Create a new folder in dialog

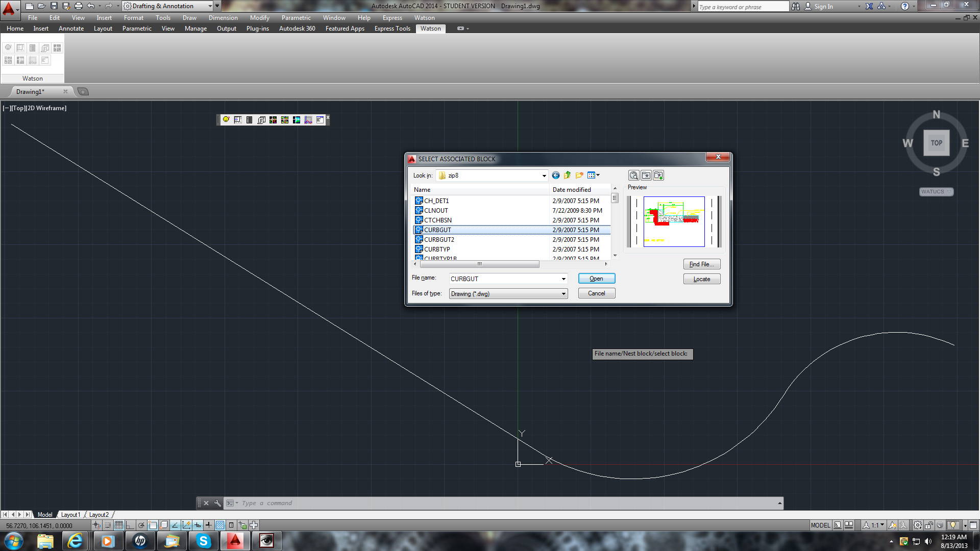579,176
